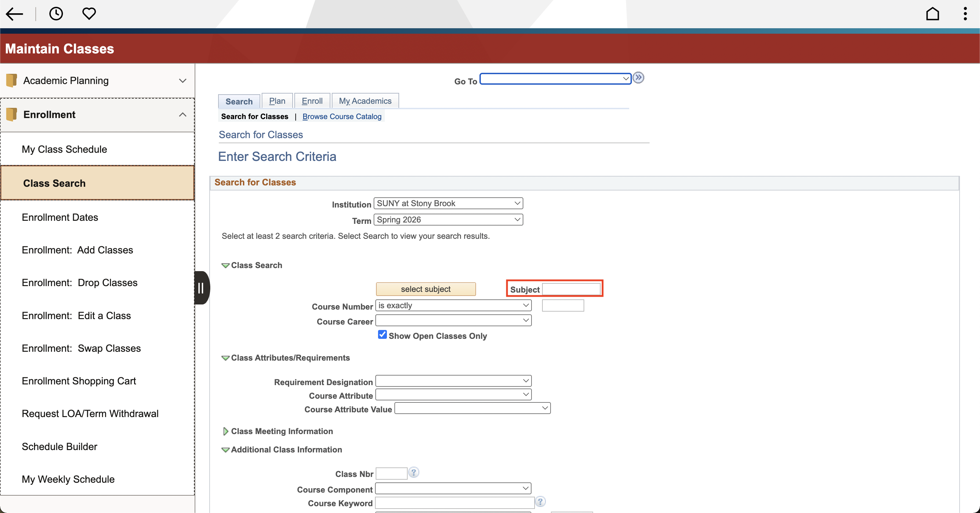
Task: Open Schedule Builder
Action: (97, 446)
